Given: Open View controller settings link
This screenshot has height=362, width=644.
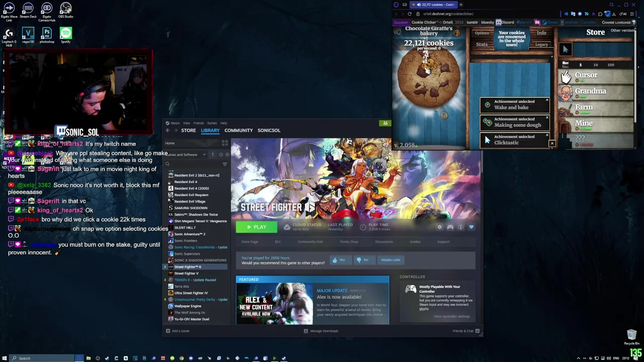Looking at the screenshot, I should (452, 316).
